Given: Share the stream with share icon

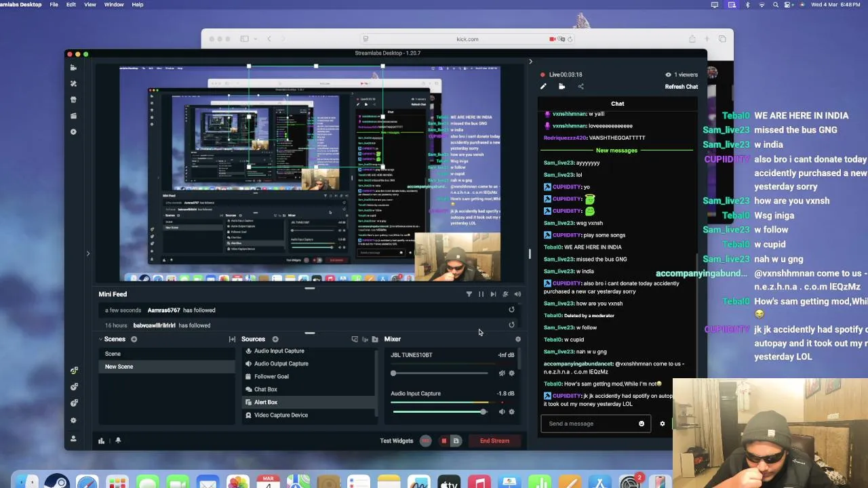Looking at the screenshot, I should [x=580, y=87].
